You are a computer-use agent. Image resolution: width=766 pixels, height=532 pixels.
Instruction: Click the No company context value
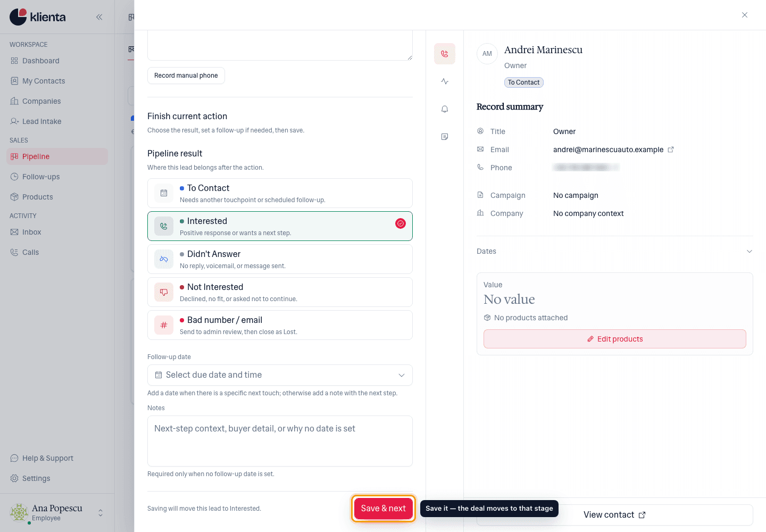point(588,213)
